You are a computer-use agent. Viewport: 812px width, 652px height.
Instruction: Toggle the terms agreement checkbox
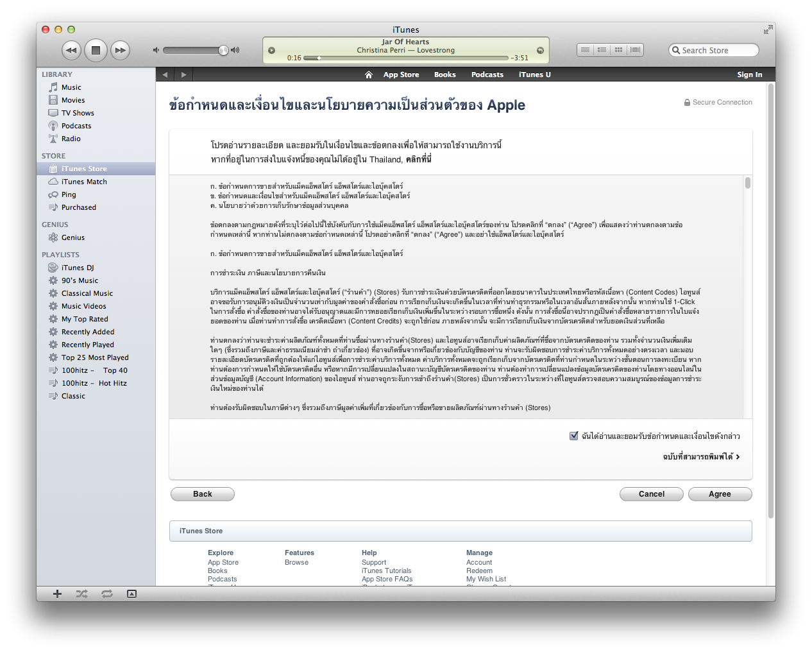coord(574,436)
